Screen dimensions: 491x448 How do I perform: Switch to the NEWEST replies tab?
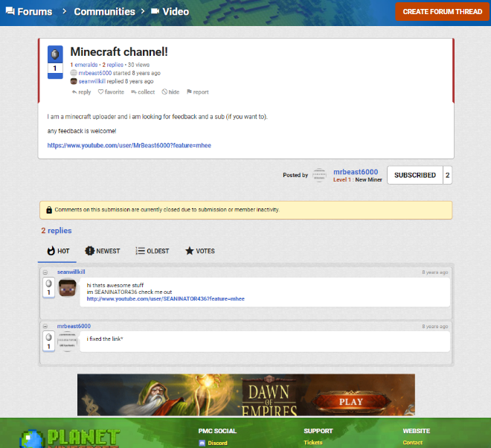click(103, 251)
